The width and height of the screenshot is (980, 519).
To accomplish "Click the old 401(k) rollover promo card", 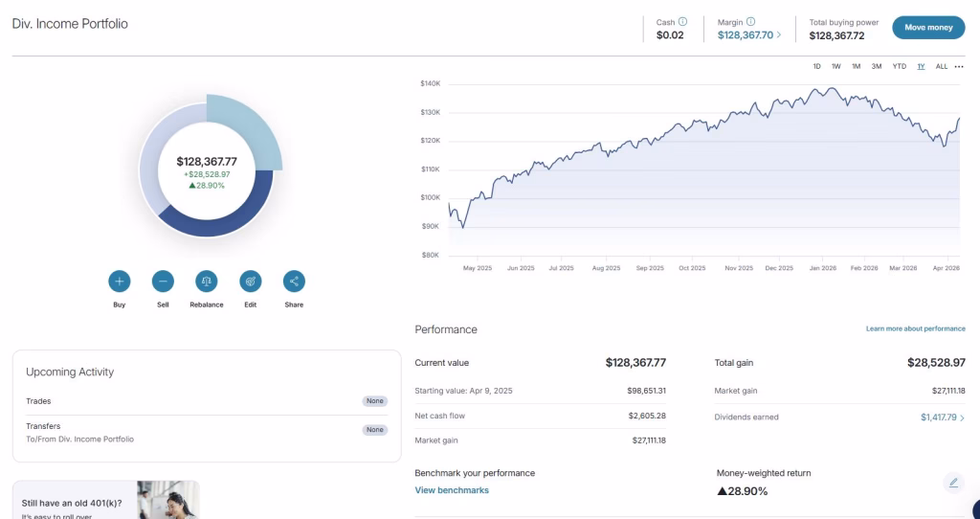I will pos(105,500).
